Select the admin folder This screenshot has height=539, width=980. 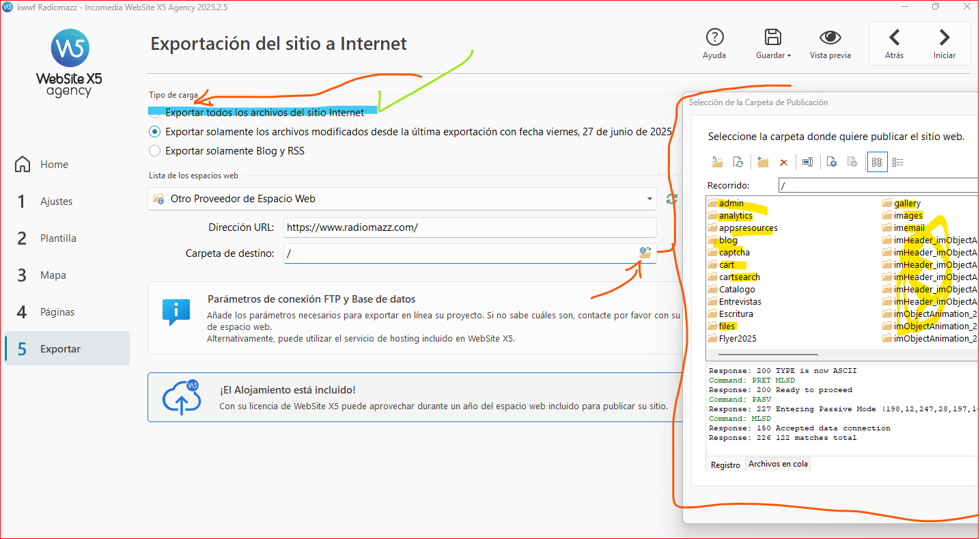pos(726,204)
